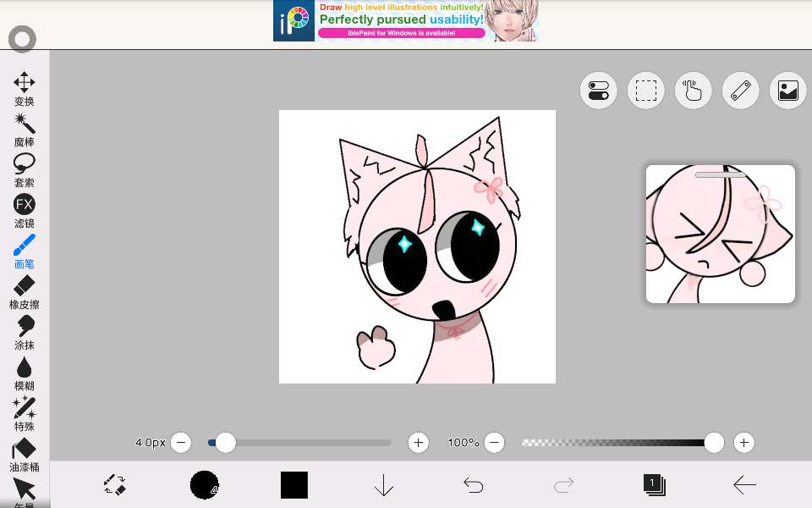Select the arrow vector tool at the bottom of the toolbar
Viewport: 812px width, 508px height.
pyautogui.click(x=24, y=493)
